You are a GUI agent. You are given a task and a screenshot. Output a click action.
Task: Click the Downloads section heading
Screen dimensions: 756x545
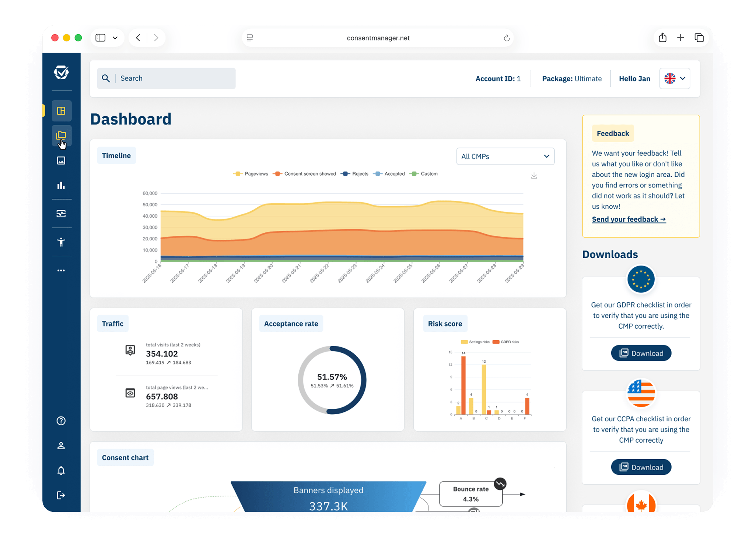point(610,254)
